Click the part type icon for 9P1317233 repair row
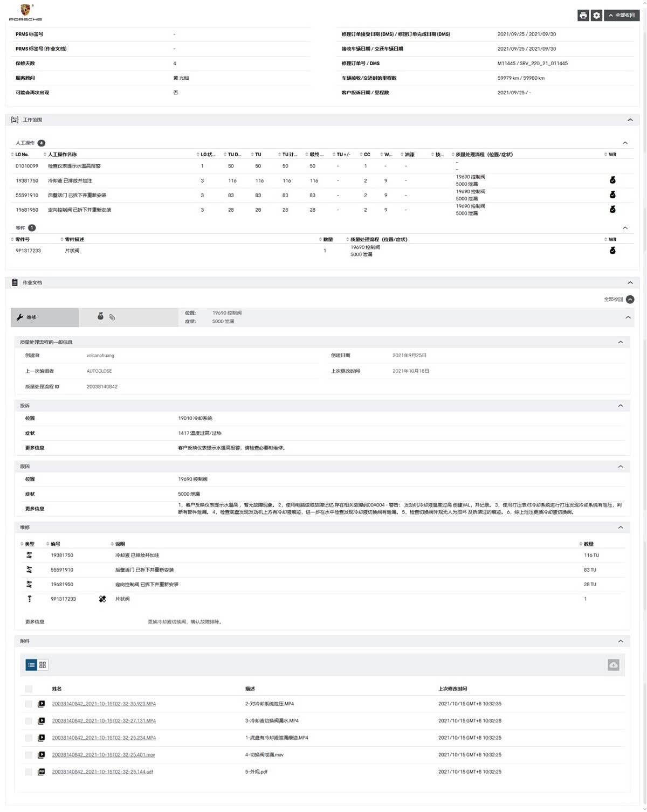The image size is (647, 812). pyautogui.click(x=29, y=599)
